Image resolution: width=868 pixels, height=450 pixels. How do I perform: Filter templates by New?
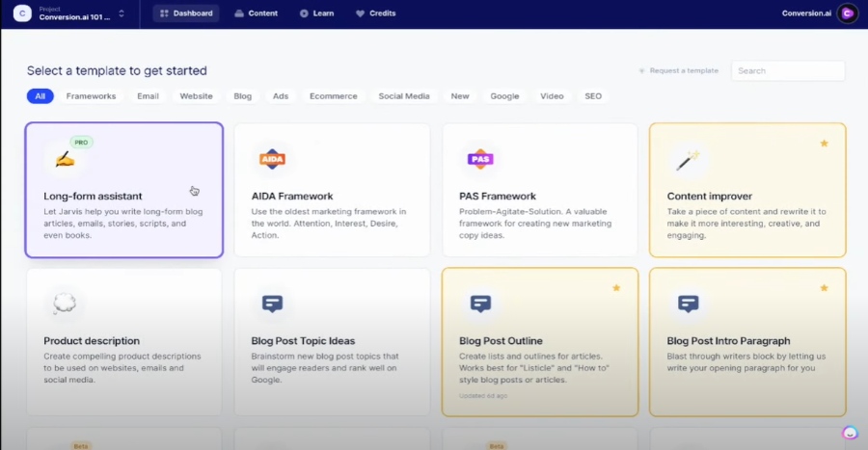[460, 96]
